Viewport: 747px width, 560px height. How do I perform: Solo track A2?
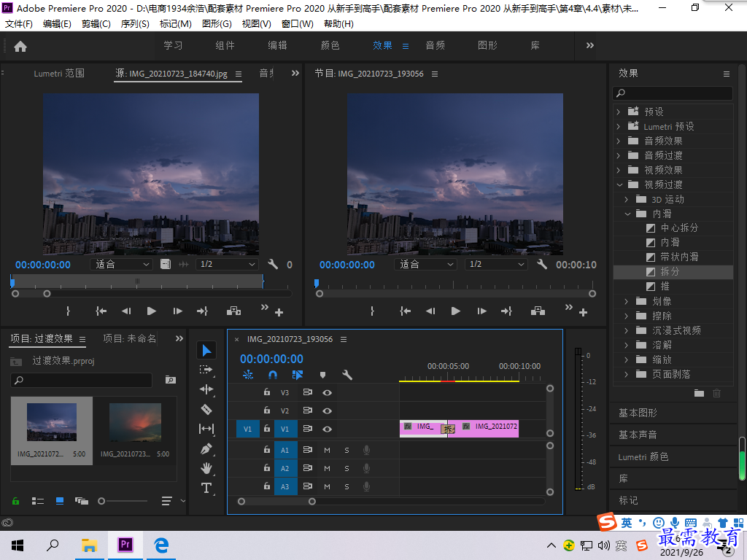click(347, 469)
